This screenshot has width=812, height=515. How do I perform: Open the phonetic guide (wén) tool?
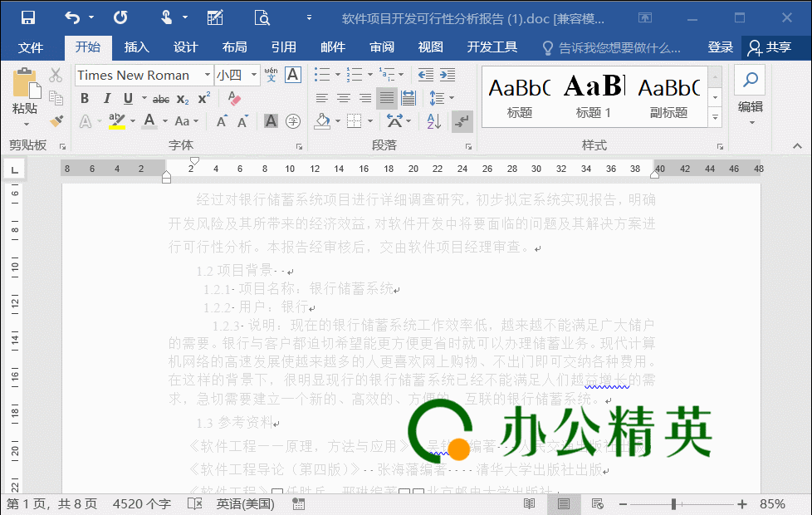271,75
